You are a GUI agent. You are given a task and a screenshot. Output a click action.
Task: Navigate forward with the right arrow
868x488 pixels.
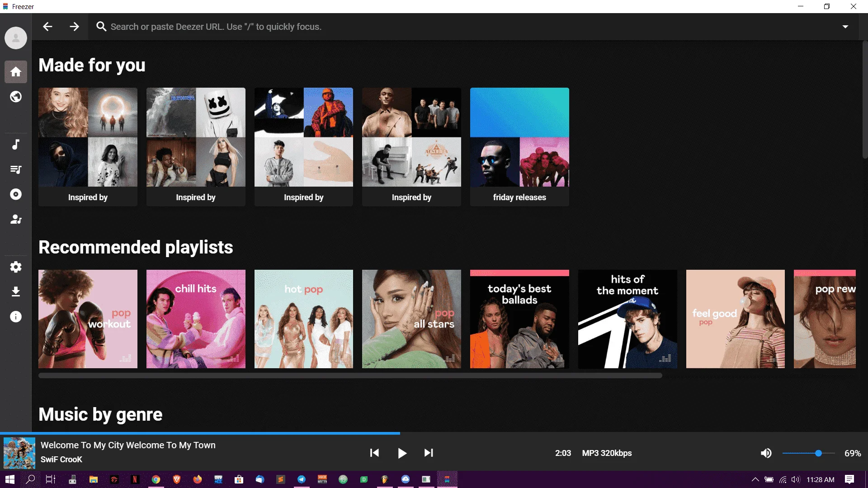click(x=75, y=27)
